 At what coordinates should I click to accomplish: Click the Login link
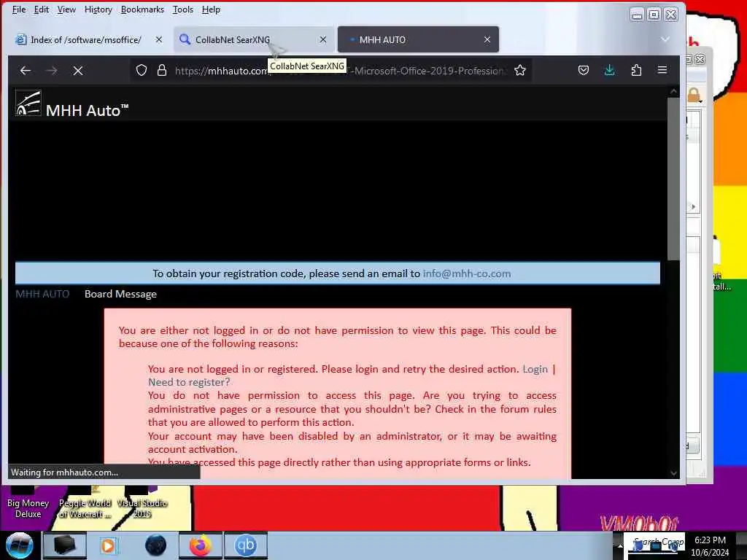click(535, 369)
